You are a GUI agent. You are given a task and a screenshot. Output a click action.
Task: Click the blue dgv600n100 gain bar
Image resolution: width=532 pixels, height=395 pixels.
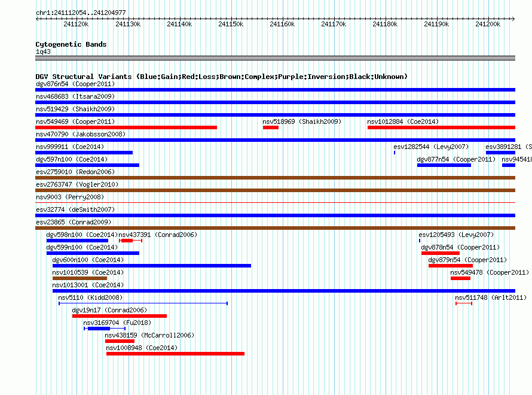pyautogui.click(x=152, y=266)
